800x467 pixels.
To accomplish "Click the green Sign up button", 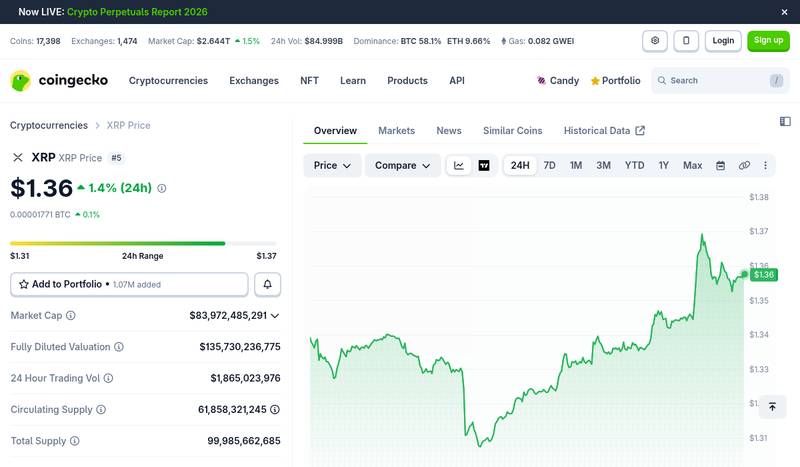I will click(768, 41).
